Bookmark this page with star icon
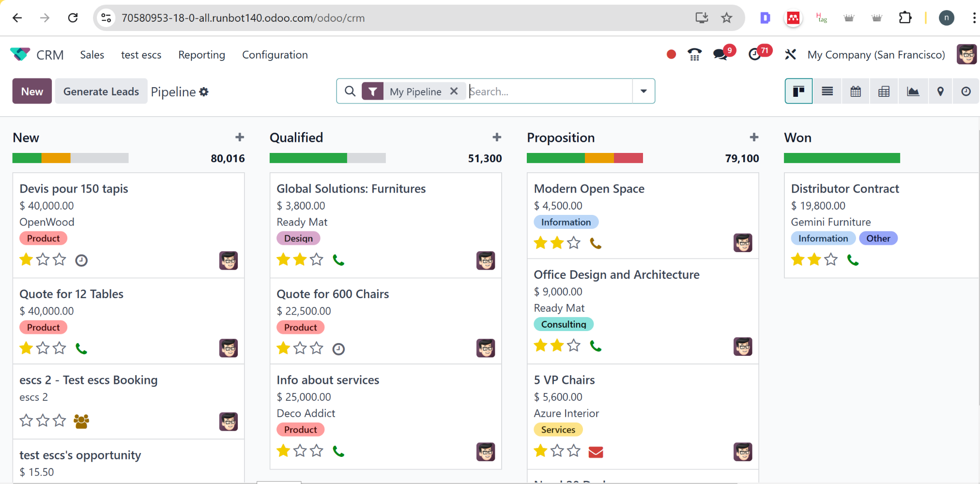Viewport: 980px width, 484px height. pos(726,18)
